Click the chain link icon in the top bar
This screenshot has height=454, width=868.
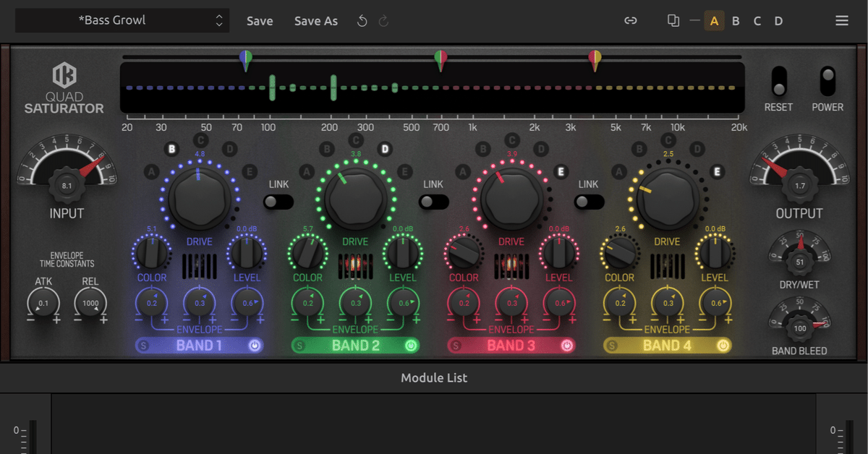tap(630, 21)
